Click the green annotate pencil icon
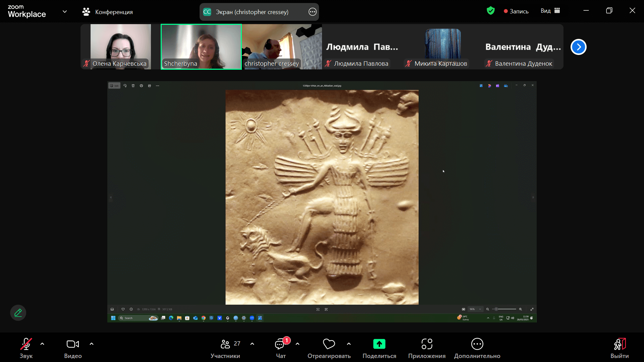This screenshot has width=644, height=362. (x=18, y=313)
